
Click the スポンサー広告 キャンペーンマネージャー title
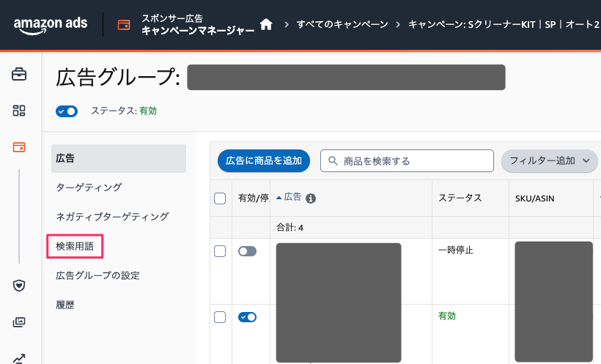[x=198, y=24]
